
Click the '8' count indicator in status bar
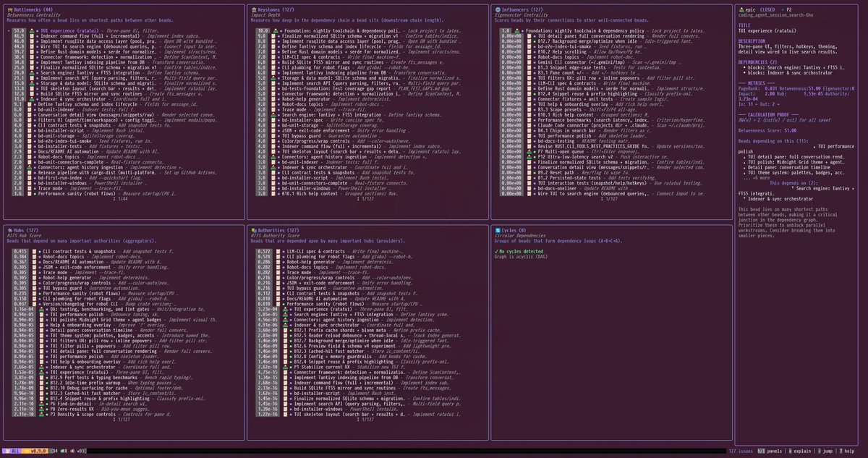point(64,451)
